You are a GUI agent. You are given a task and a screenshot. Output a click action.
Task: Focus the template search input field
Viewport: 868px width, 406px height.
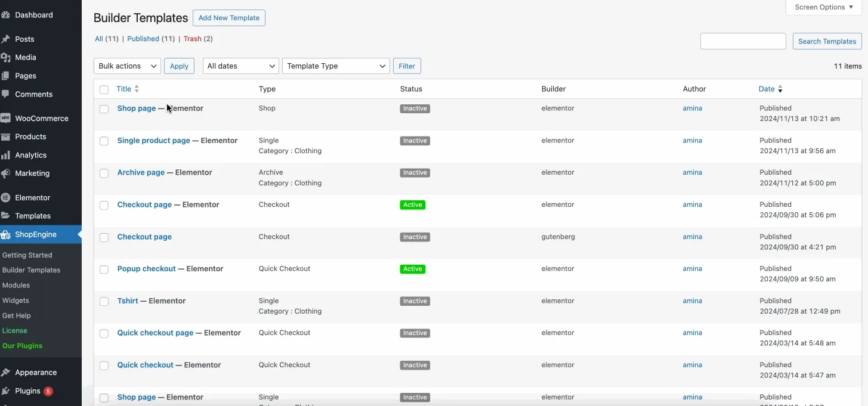coord(743,41)
